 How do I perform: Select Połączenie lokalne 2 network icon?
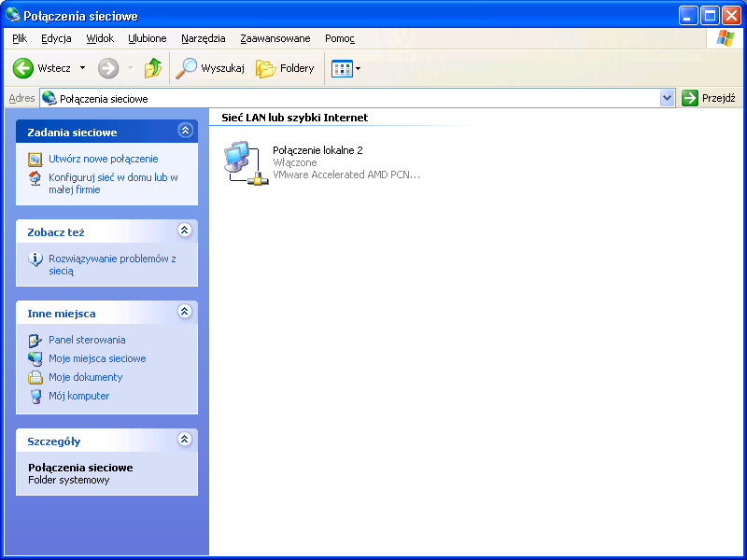(245, 162)
